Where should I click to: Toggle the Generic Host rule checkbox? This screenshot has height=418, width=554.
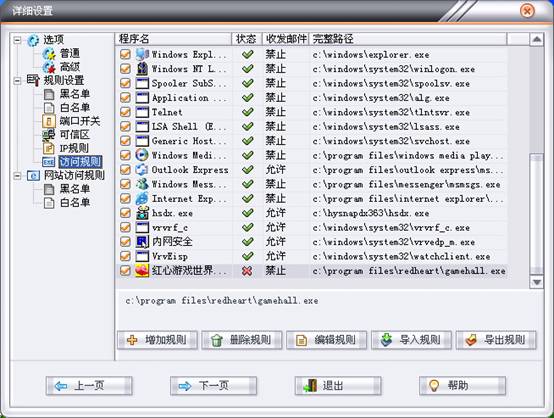pos(125,141)
